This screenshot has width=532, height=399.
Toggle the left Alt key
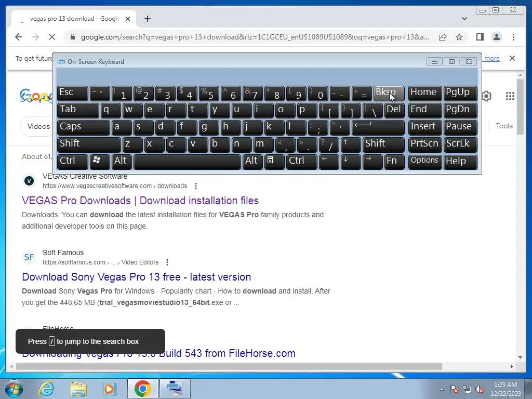[x=122, y=162]
